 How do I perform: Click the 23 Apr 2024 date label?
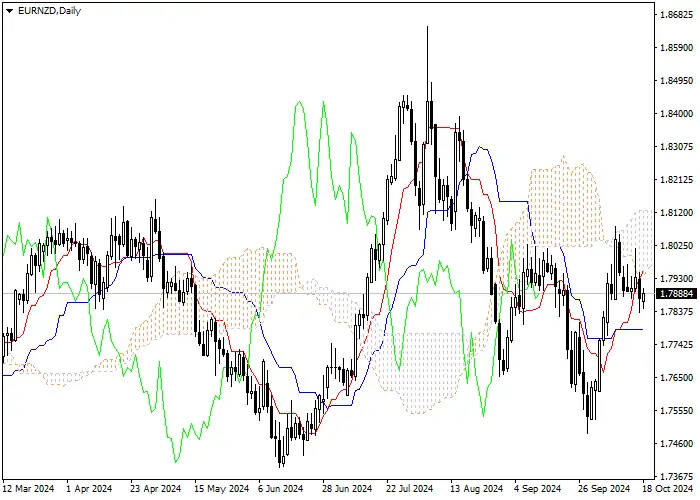(156, 489)
